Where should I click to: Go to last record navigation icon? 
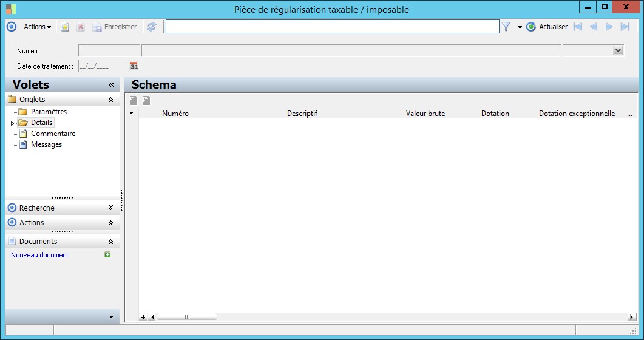coord(625,27)
